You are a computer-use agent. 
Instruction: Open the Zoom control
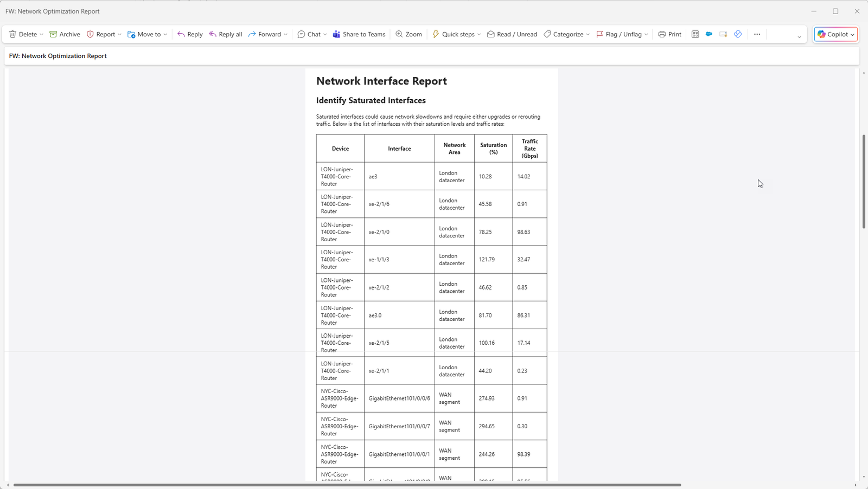(x=409, y=34)
